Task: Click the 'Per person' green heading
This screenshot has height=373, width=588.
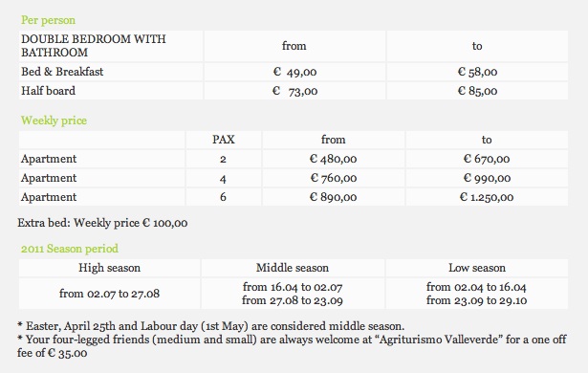Action: point(48,20)
